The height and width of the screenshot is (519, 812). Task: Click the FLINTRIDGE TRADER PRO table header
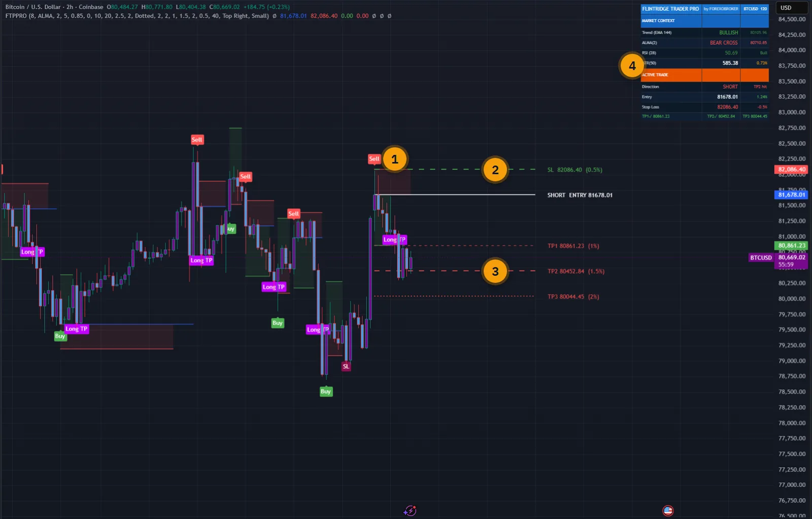pos(670,9)
